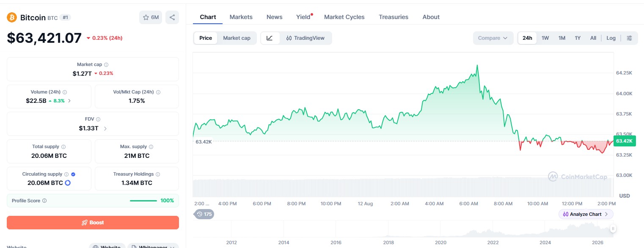Expand Volume 24h details arrow
This screenshot has height=248, width=644.
pyautogui.click(x=69, y=101)
